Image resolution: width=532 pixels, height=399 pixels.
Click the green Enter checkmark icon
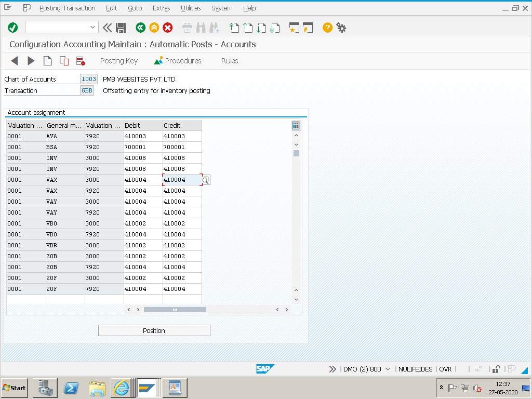pos(13,28)
